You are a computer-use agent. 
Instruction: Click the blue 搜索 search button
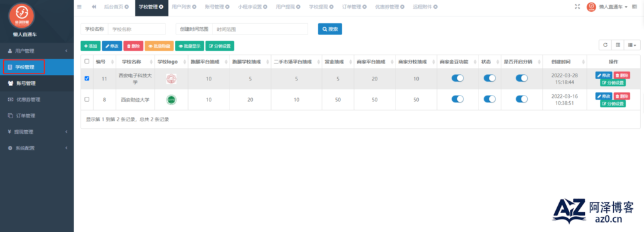point(330,29)
